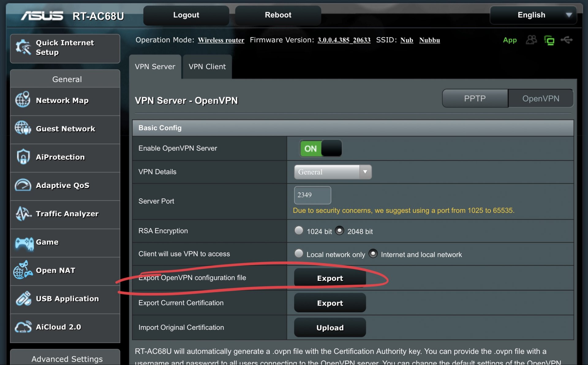
Task: Click the Traffic Analyzer waveform icon
Action: point(23,213)
